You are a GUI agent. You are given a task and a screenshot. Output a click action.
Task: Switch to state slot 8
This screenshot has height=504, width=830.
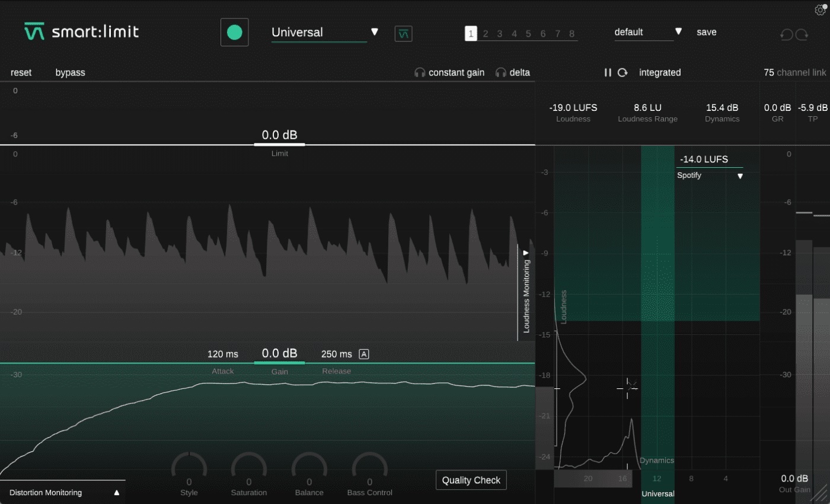[572, 34]
